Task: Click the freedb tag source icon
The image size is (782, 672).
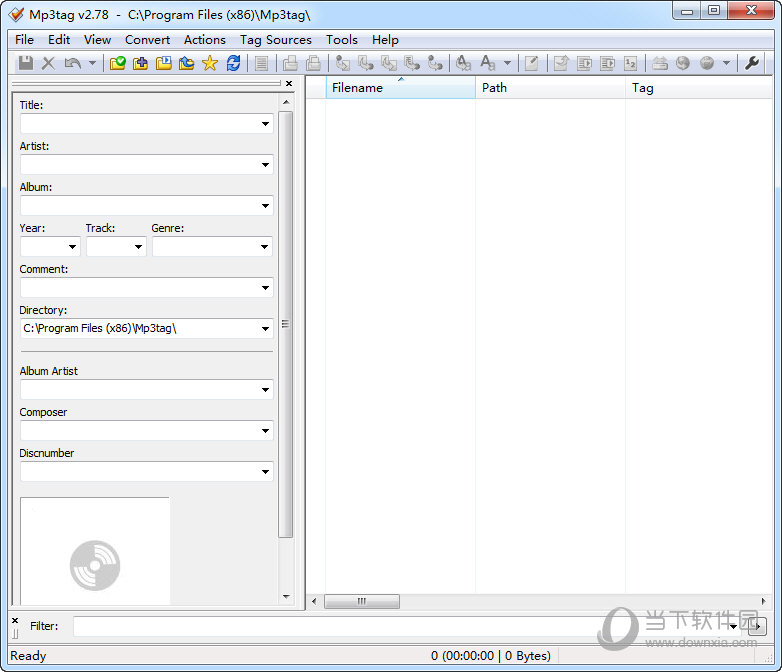Action: pos(660,63)
